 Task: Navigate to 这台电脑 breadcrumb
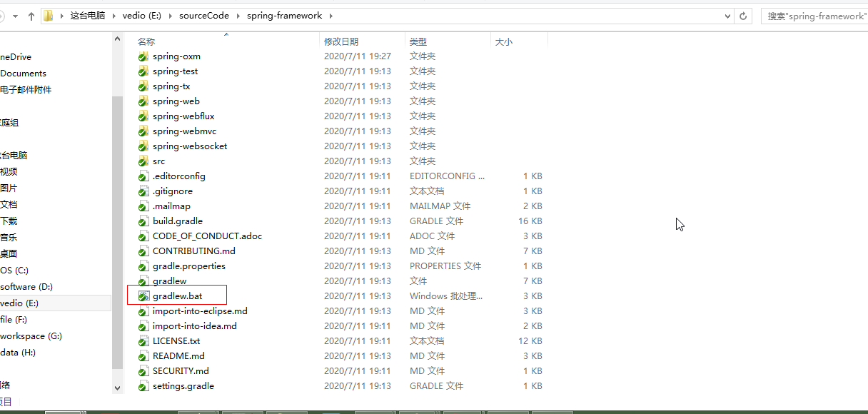click(x=87, y=16)
